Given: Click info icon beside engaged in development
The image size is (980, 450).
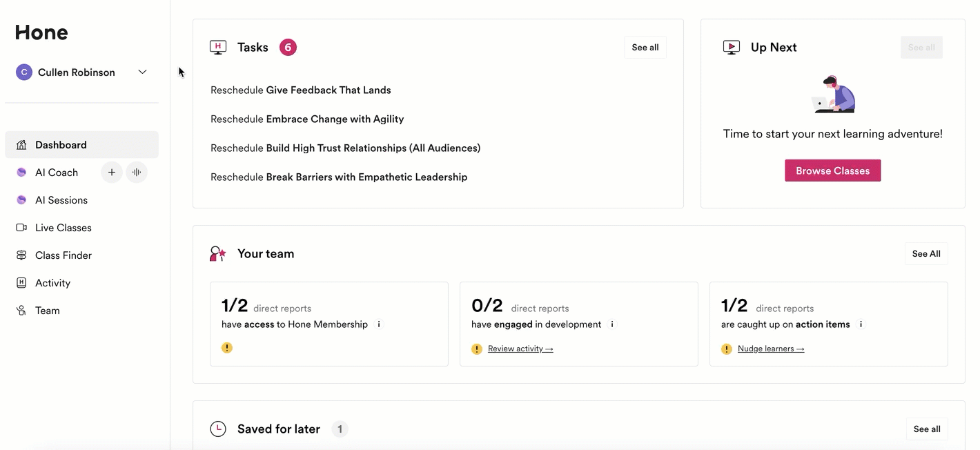Looking at the screenshot, I should point(612,324).
